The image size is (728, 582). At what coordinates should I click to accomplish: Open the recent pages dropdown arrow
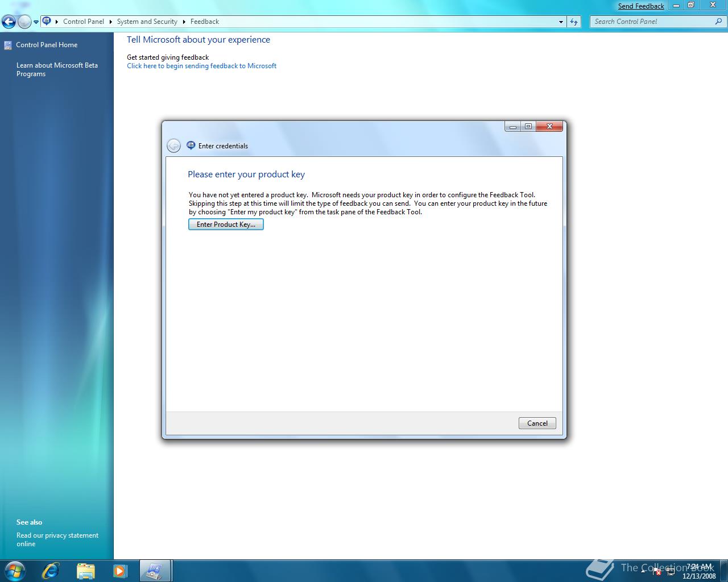(36, 22)
